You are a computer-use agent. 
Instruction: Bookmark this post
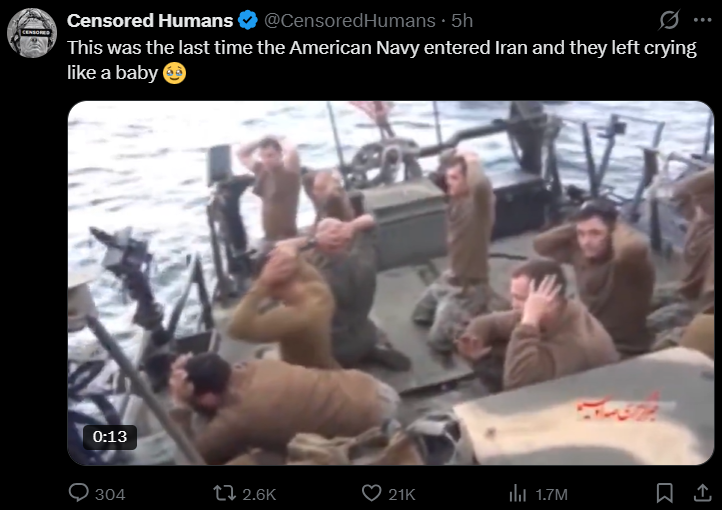coord(664,493)
